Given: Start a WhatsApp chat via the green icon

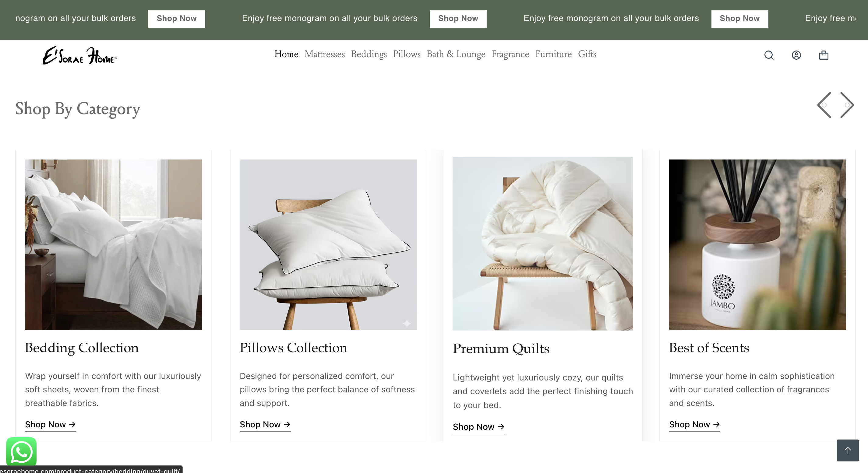Looking at the screenshot, I should coord(21,452).
